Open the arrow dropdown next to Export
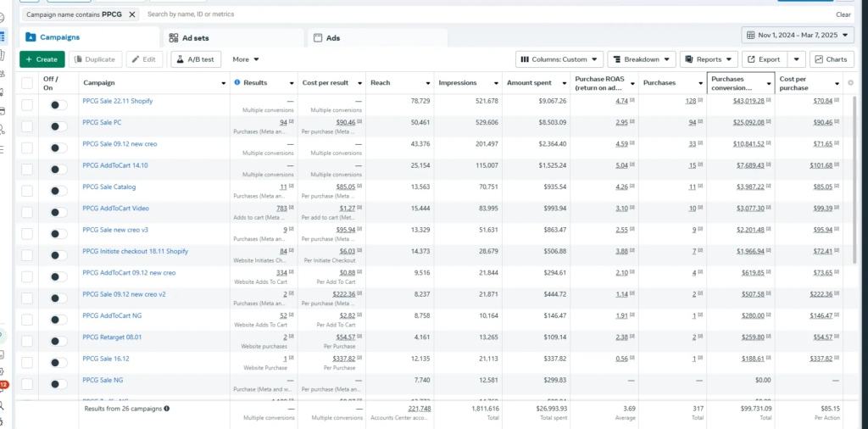 click(x=796, y=59)
